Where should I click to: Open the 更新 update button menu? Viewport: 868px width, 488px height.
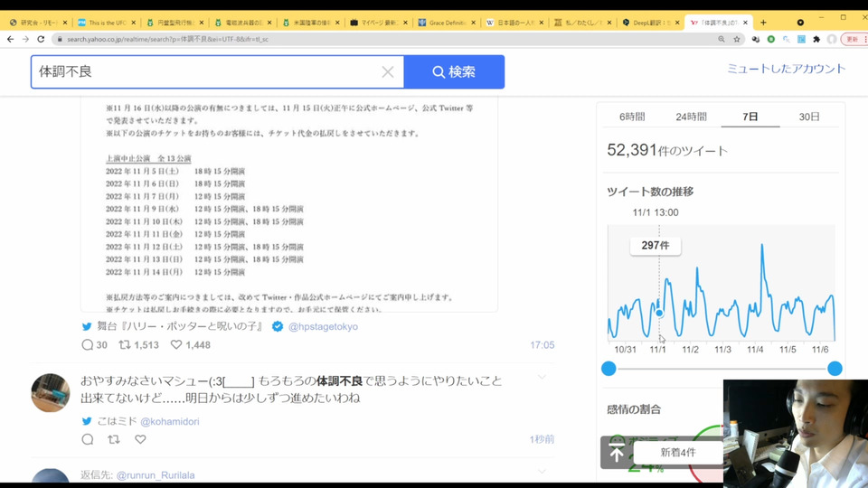coord(854,39)
